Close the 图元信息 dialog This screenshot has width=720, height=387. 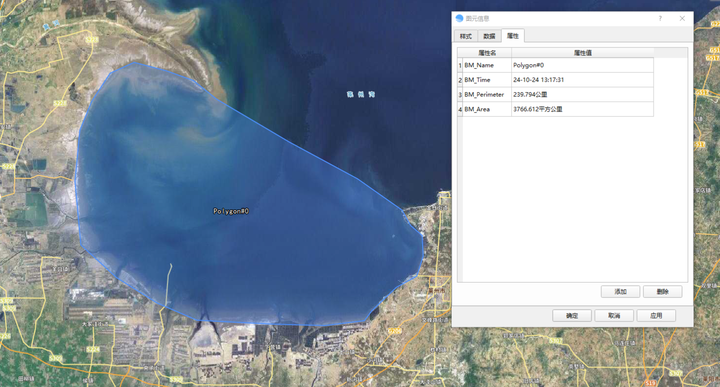tap(682, 18)
